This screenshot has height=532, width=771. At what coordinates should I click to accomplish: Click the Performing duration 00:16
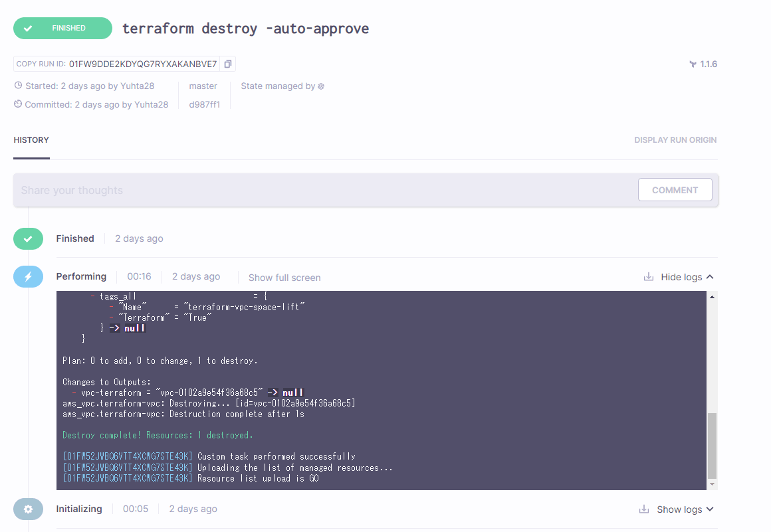tap(139, 276)
